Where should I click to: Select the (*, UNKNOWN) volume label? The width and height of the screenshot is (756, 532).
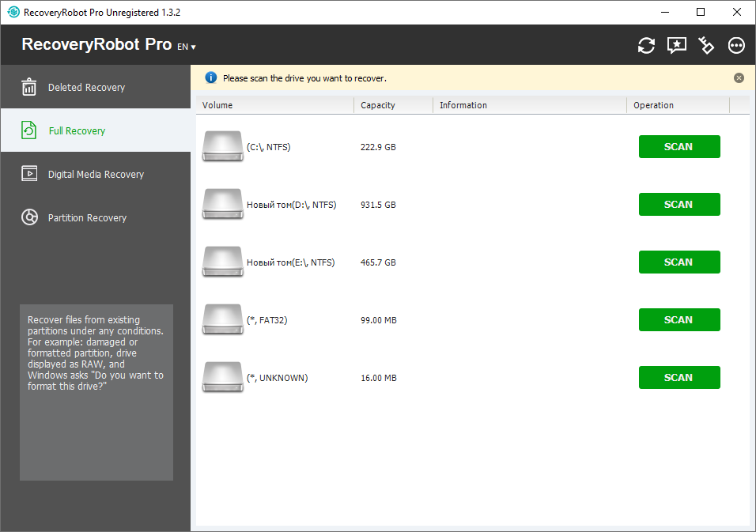tap(278, 379)
